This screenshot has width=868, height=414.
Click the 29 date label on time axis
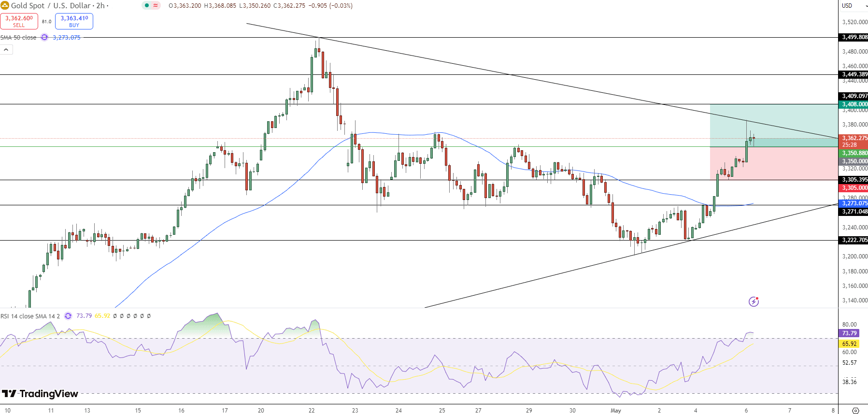click(x=529, y=411)
